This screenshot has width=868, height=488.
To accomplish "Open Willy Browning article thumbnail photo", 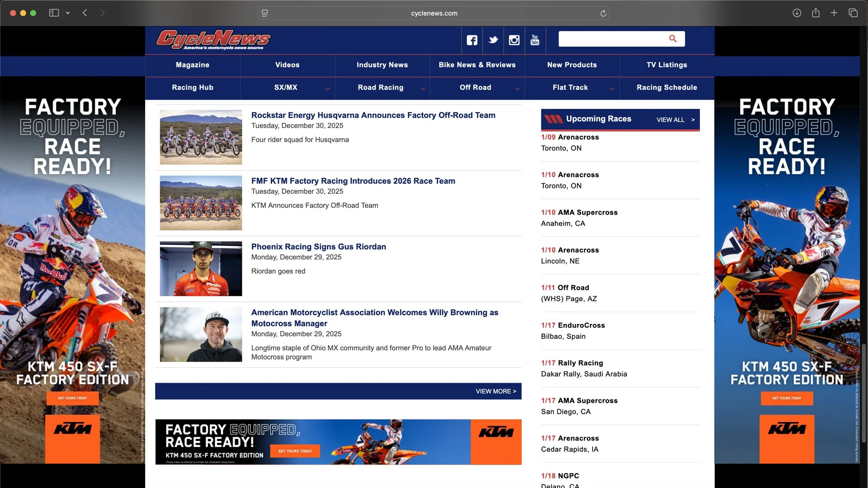I will (201, 334).
